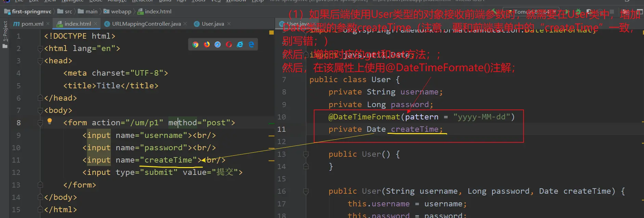The height and width of the screenshot is (218, 644).
Task: Open page in Firefox browser icon
Action: (207, 44)
